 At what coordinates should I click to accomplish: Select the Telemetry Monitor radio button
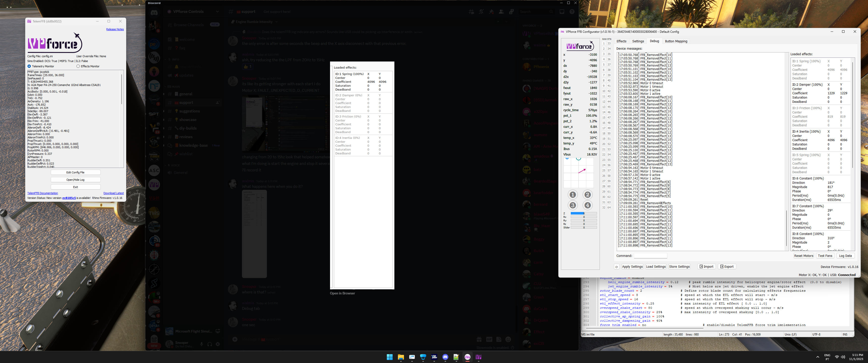[29, 66]
